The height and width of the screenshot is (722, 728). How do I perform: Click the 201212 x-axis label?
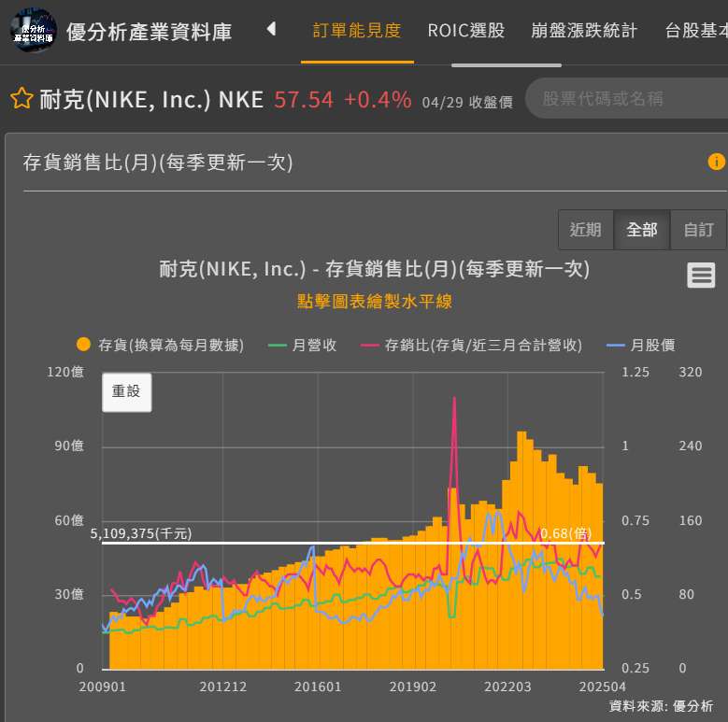coord(222,687)
